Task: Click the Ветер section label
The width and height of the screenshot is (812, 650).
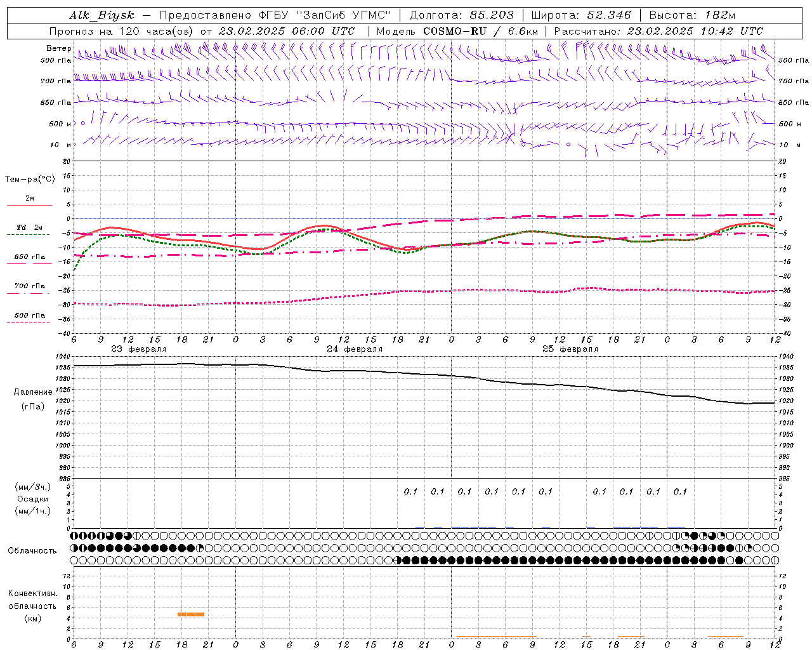Action: pyautogui.click(x=58, y=48)
